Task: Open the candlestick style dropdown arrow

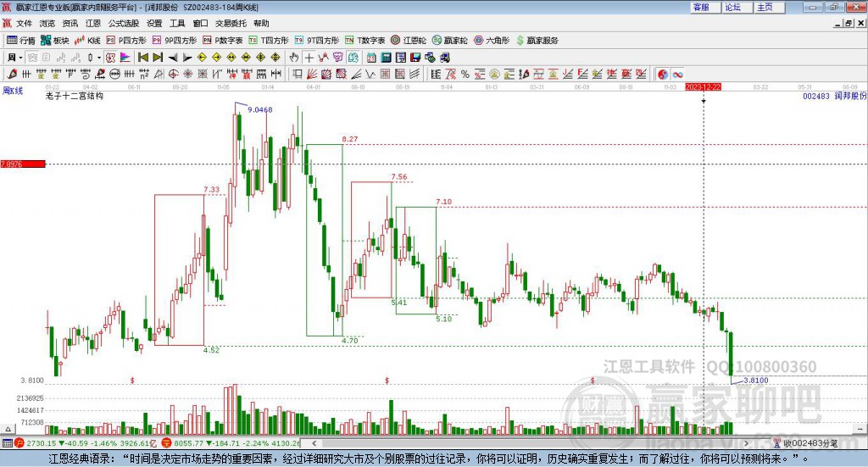Action: [x=99, y=58]
